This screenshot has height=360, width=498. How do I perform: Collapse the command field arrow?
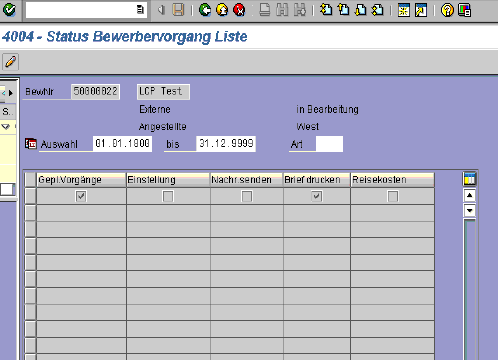point(162,10)
